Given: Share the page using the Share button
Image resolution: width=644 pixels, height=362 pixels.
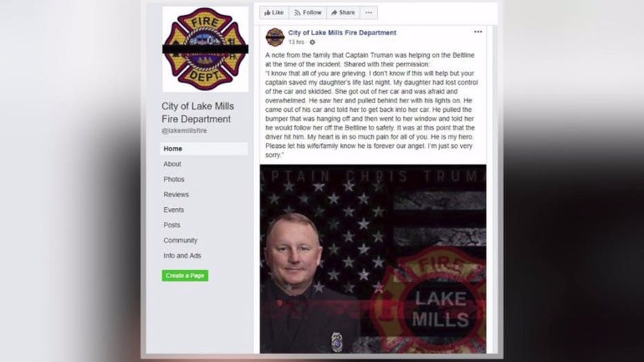Looking at the screenshot, I should (x=343, y=12).
